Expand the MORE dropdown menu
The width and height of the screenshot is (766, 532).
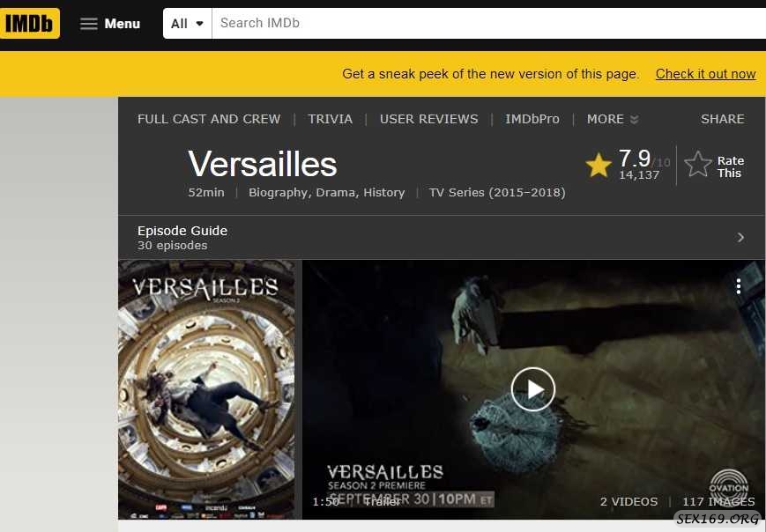pos(613,119)
